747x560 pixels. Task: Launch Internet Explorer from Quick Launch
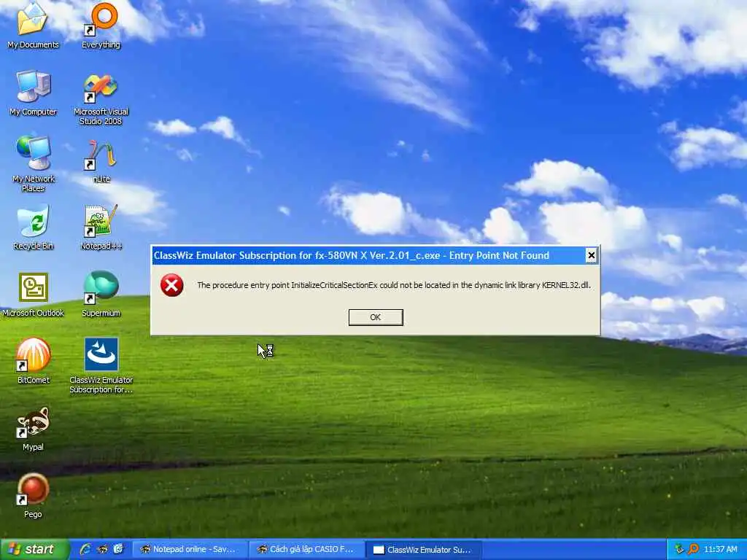point(85,550)
